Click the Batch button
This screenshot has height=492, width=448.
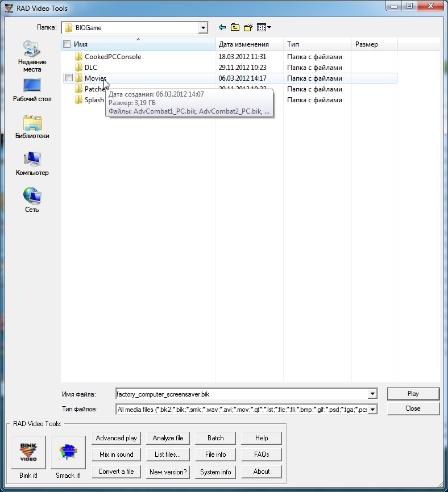(215, 438)
